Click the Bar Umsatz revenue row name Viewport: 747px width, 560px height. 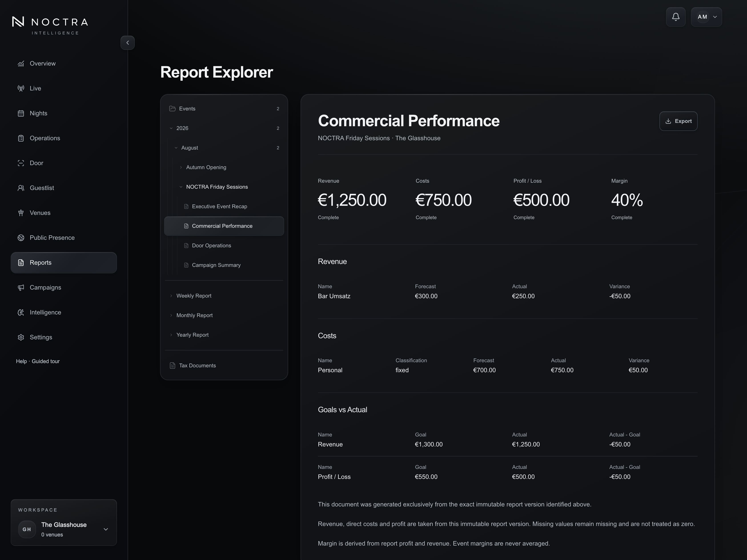334,296
